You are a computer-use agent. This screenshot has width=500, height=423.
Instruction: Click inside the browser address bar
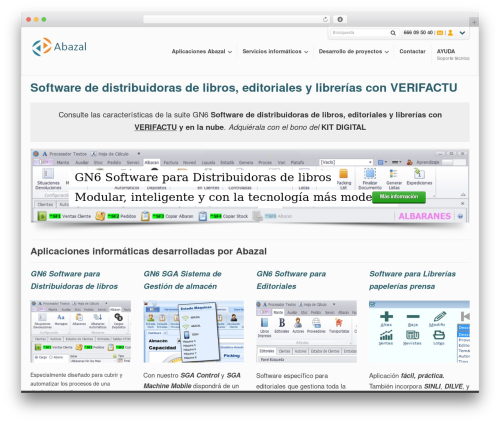[x=237, y=19]
